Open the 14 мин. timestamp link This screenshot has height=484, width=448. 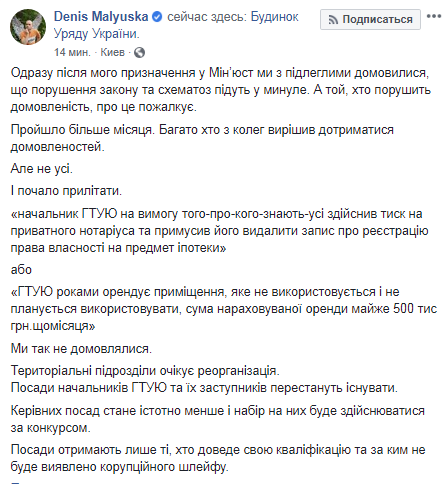tap(72, 52)
